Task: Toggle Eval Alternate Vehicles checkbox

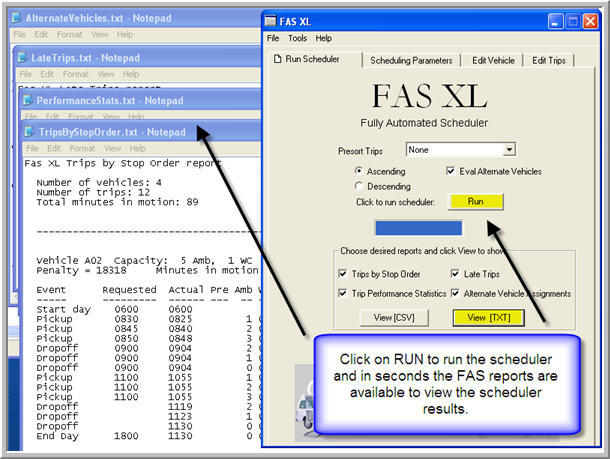Action: pyautogui.click(x=450, y=171)
